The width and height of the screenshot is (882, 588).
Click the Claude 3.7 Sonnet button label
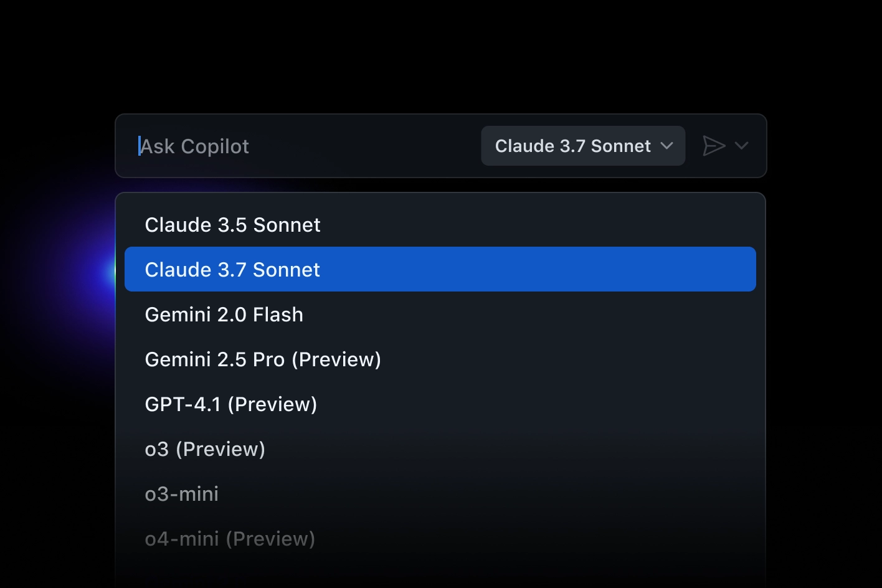[x=572, y=146]
